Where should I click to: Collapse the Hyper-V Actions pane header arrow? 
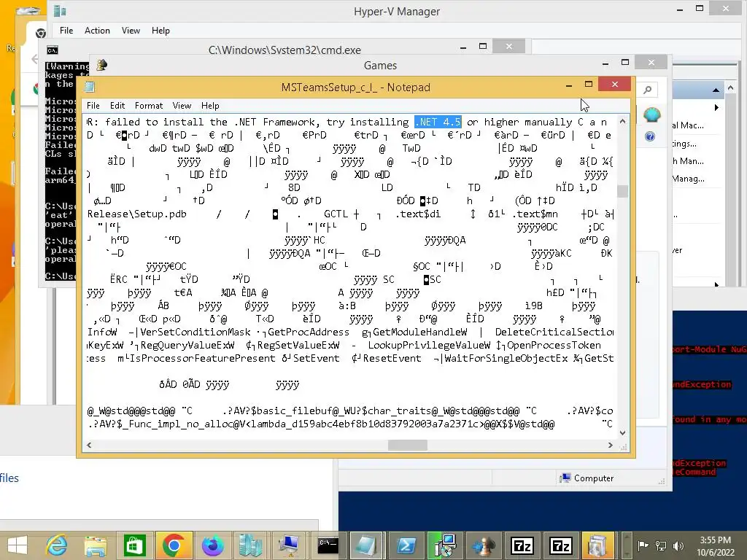[x=716, y=90]
